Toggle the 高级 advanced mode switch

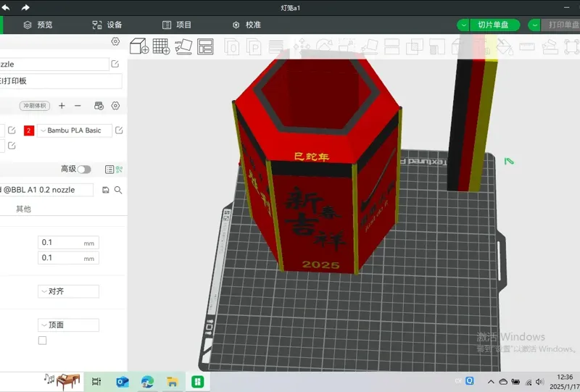[x=84, y=170]
